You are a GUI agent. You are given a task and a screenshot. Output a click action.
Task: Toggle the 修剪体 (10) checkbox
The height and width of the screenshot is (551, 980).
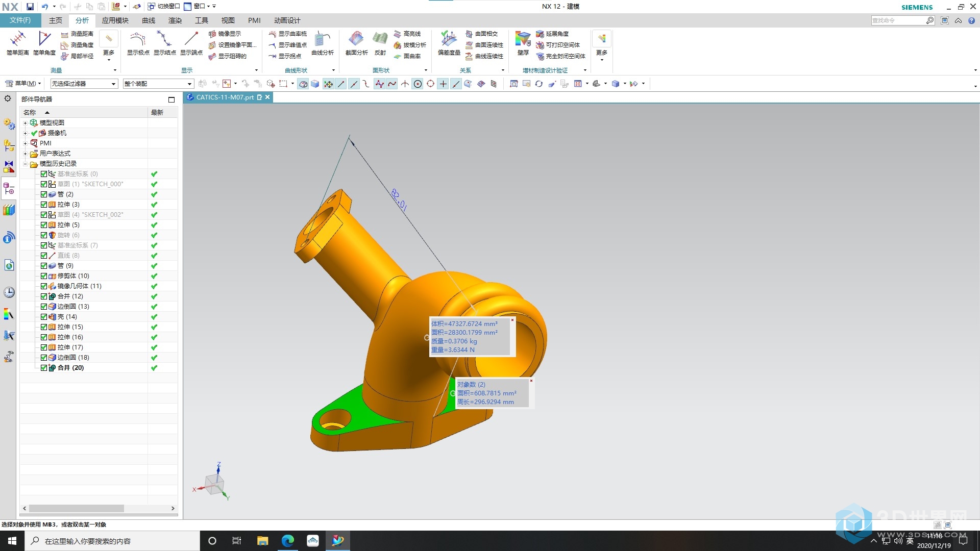click(44, 276)
